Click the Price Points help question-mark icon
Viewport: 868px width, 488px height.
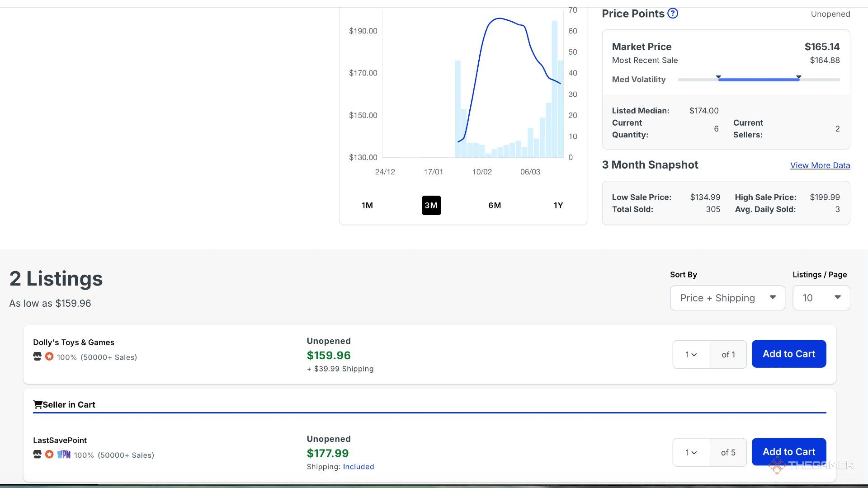[x=673, y=13]
